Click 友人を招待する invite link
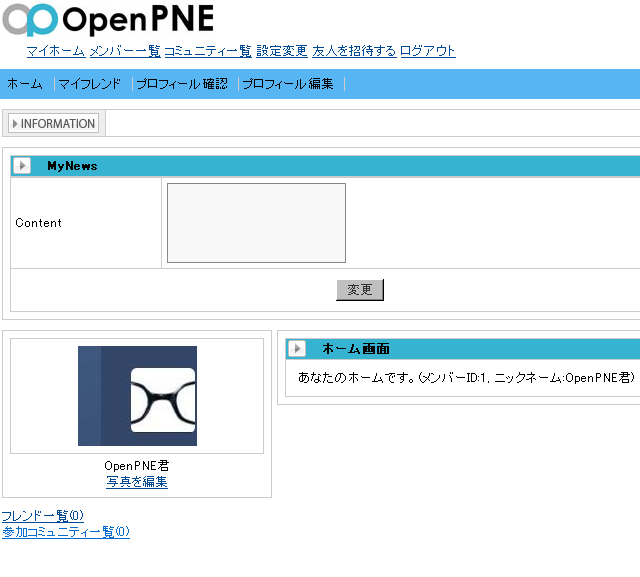The width and height of the screenshot is (640, 577). pyautogui.click(x=353, y=51)
